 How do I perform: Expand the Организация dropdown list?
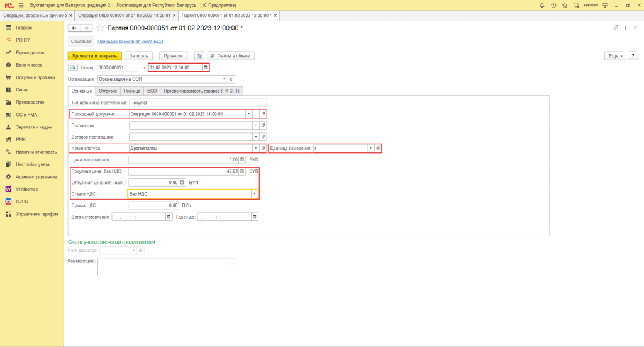pos(224,79)
